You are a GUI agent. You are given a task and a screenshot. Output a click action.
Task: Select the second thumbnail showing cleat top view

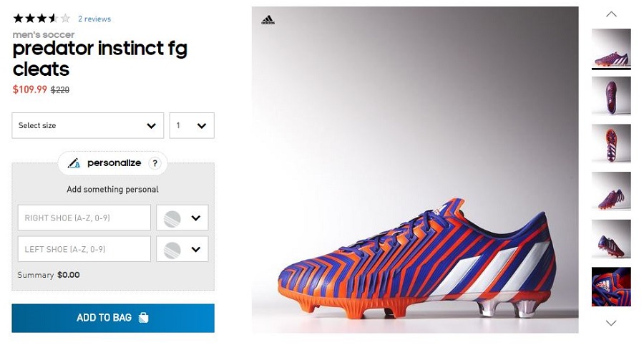click(611, 96)
